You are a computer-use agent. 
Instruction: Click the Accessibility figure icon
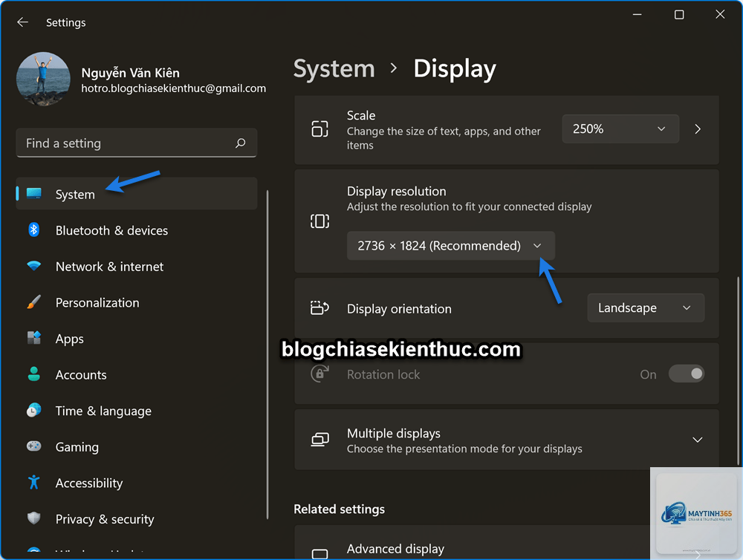point(33,482)
